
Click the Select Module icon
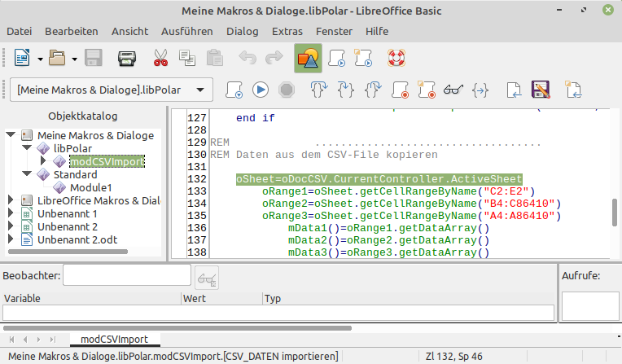pos(363,59)
